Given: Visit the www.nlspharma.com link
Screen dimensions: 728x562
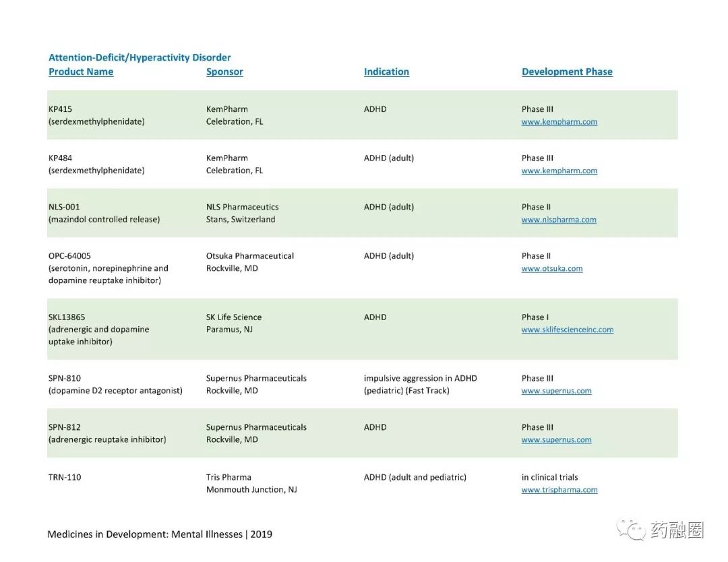Looking at the screenshot, I should [x=559, y=220].
